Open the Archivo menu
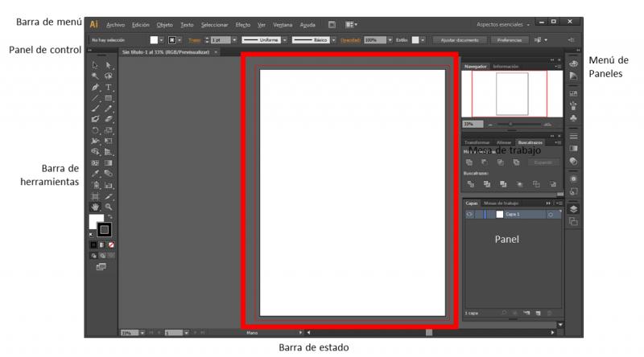This screenshot has width=644, height=357. click(115, 25)
